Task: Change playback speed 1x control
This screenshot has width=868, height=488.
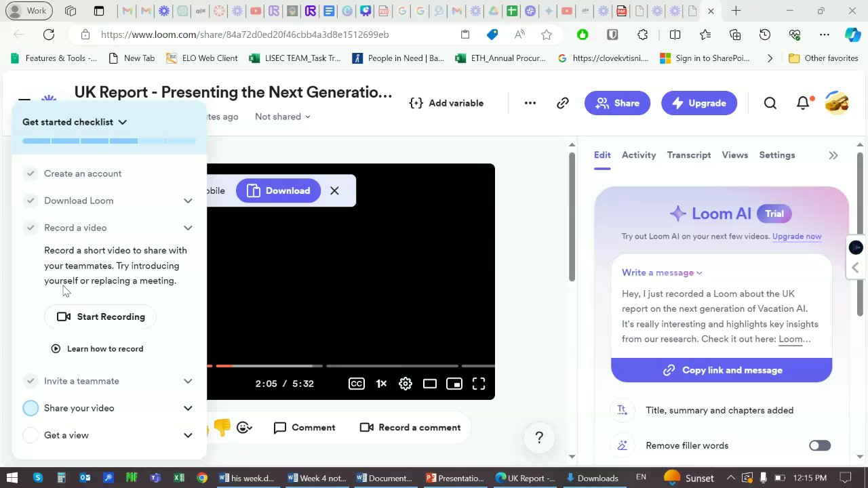Action: click(381, 384)
